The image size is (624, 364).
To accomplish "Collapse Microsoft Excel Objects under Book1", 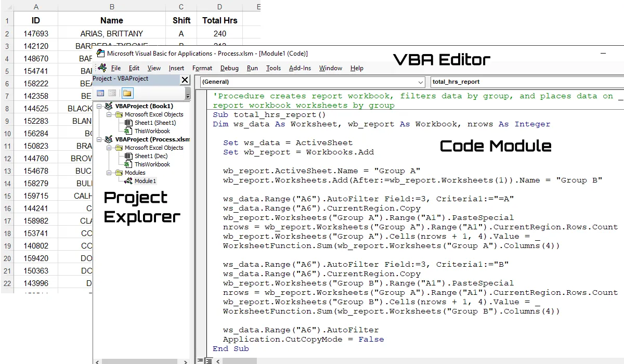I will click(109, 114).
